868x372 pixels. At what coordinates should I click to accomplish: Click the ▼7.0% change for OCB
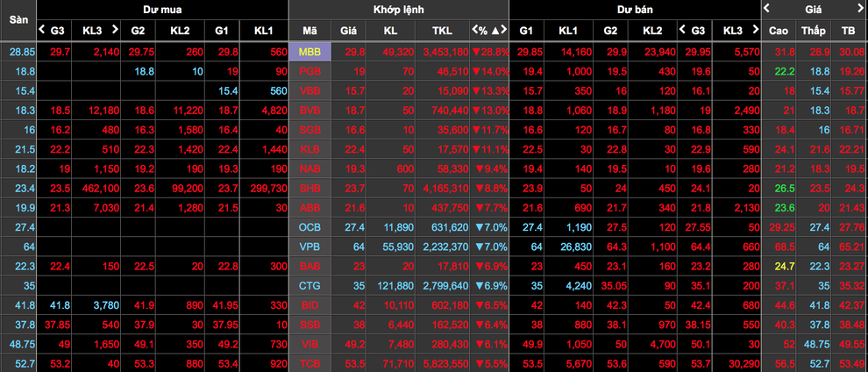click(x=490, y=227)
